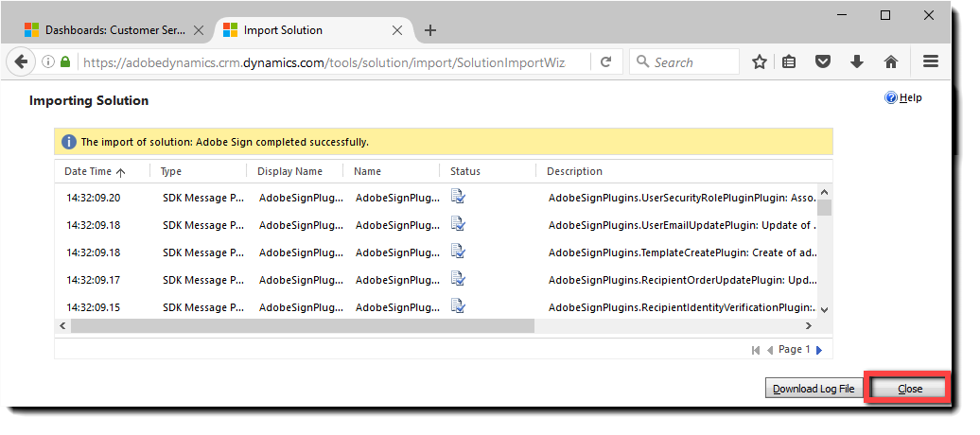The width and height of the screenshot is (980, 435).
Task: Sort by the Type column header
Action: pos(170,171)
